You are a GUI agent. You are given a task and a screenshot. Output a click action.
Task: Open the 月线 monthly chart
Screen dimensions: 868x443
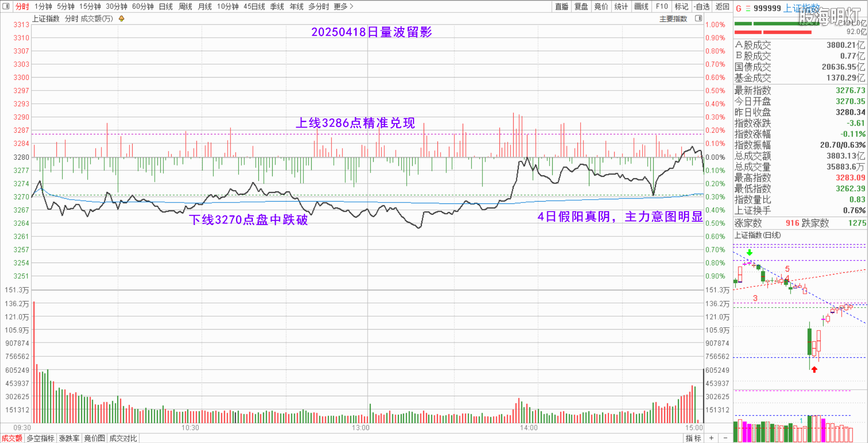pyautogui.click(x=205, y=6)
